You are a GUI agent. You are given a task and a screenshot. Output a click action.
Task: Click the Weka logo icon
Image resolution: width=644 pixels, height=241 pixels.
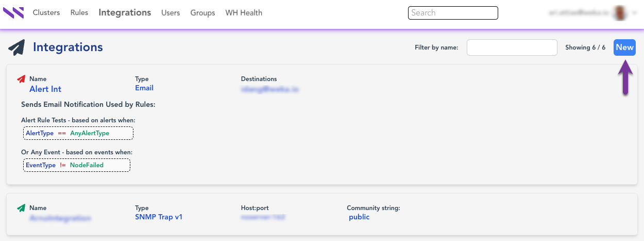(x=13, y=12)
